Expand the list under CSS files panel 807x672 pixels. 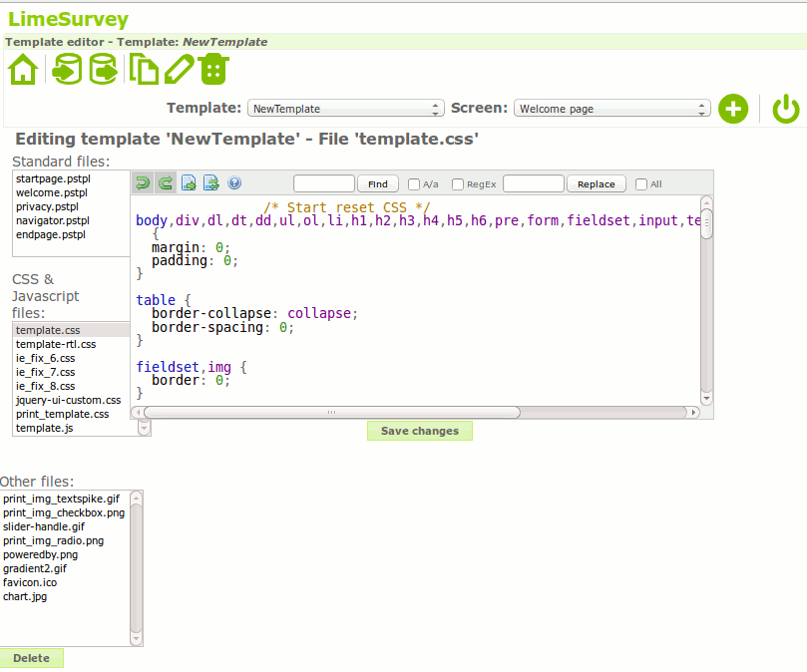pos(143,427)
